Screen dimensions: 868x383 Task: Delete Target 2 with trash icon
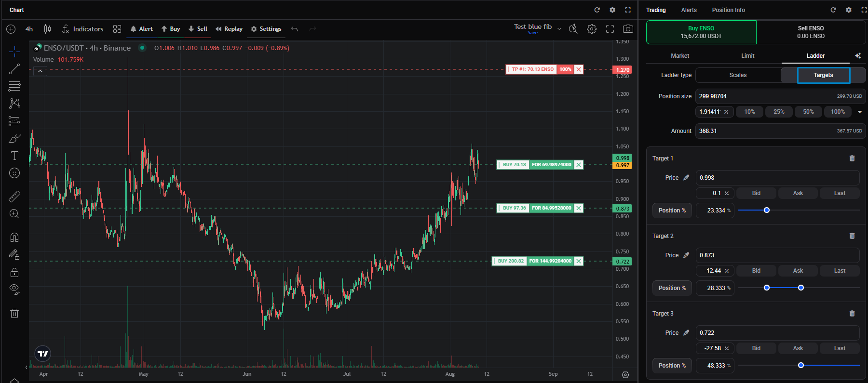[x=852, y=236]
